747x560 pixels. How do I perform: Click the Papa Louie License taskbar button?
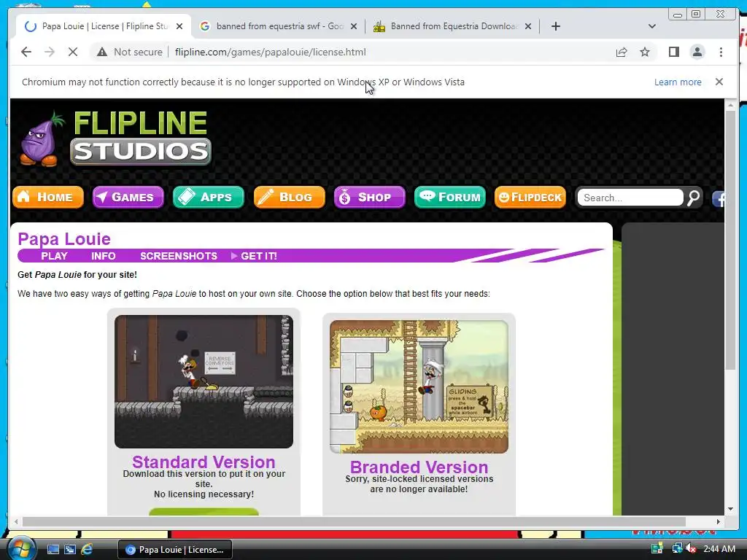175,550
